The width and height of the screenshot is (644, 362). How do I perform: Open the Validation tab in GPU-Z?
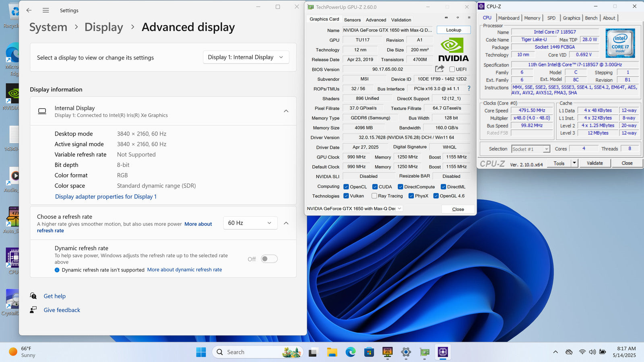pos(401,20)
